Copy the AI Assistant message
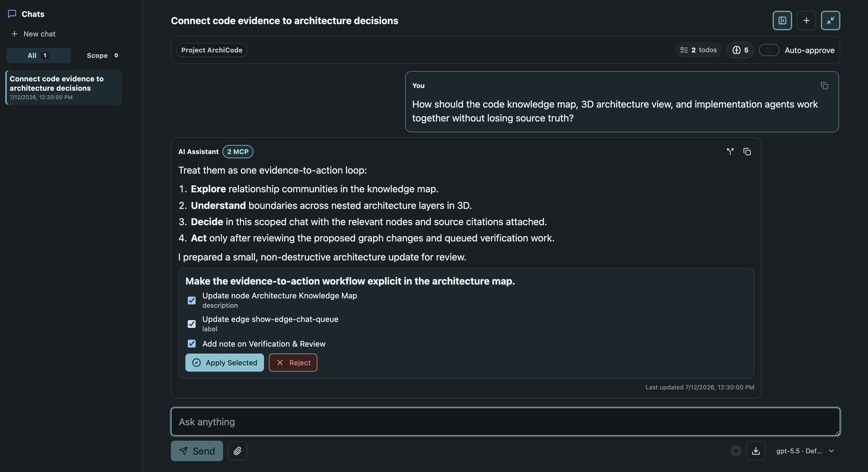 click(747, 152)
